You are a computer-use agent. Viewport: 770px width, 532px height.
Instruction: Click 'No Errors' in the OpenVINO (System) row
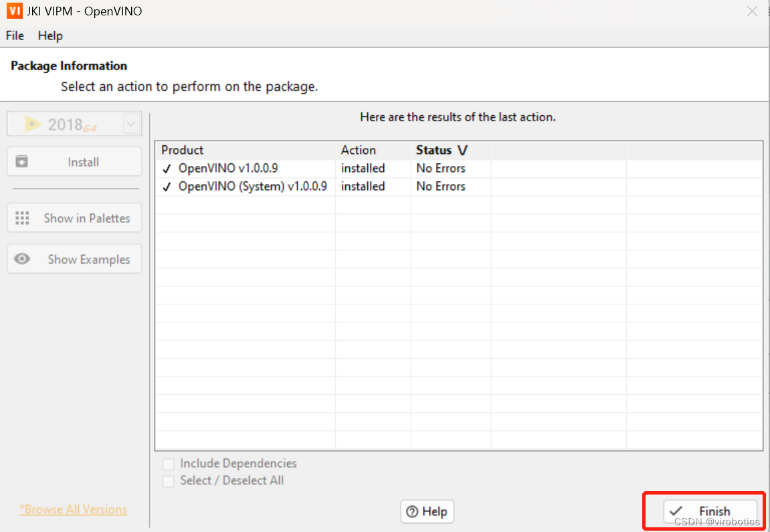tap(440, 187)
